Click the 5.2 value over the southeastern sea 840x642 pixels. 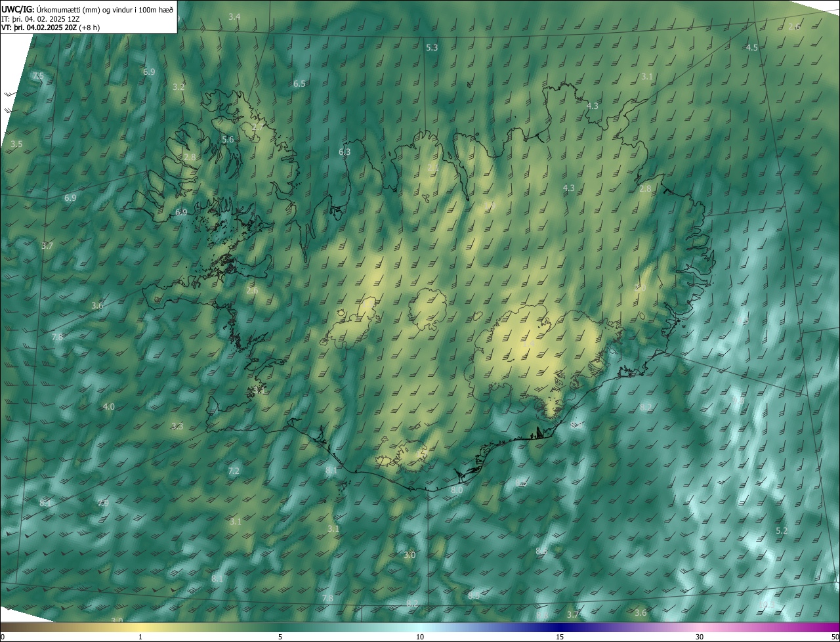pos(782,530)
